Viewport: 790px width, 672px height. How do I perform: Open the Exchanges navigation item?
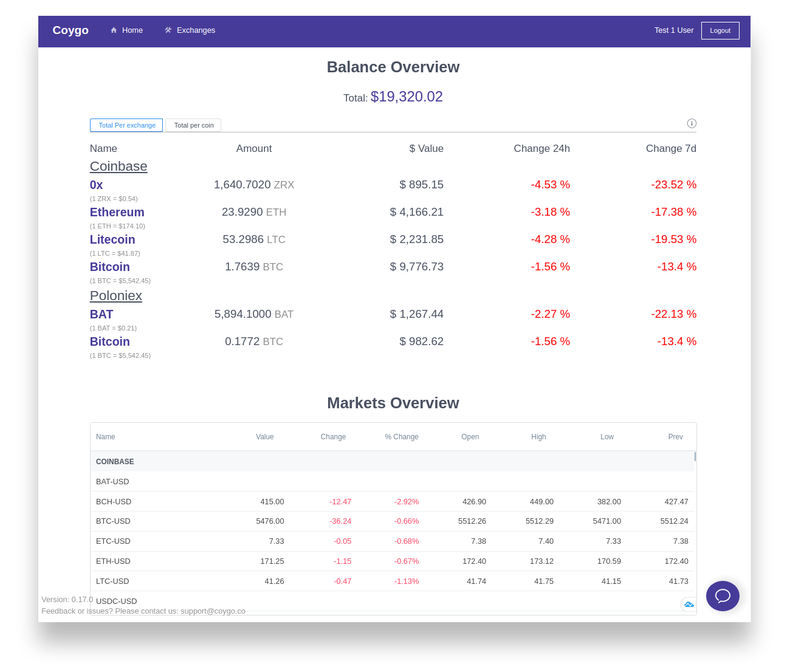[x=190, y=30]
